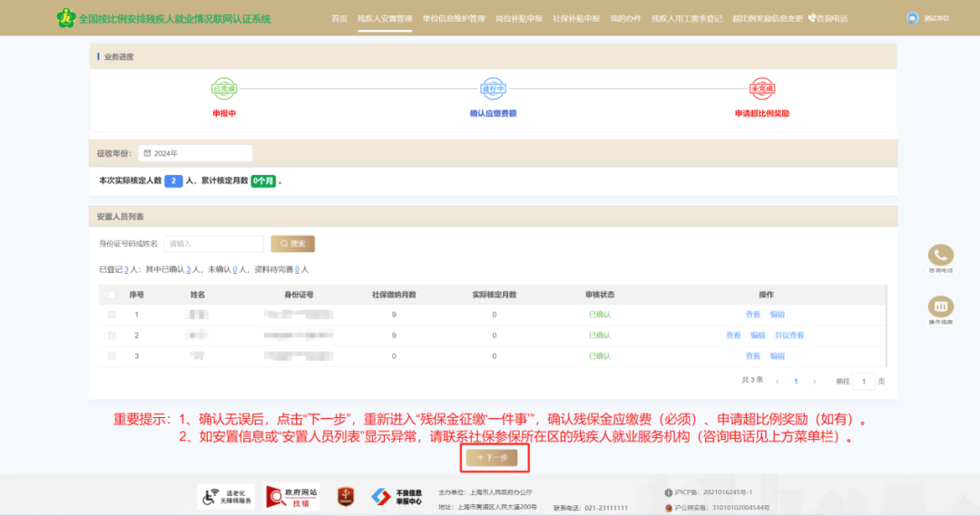Image resolution: width=980 pixels, height=516 pixels.
Task: Click the 测试单位 account name
Action: coord(936,18)
